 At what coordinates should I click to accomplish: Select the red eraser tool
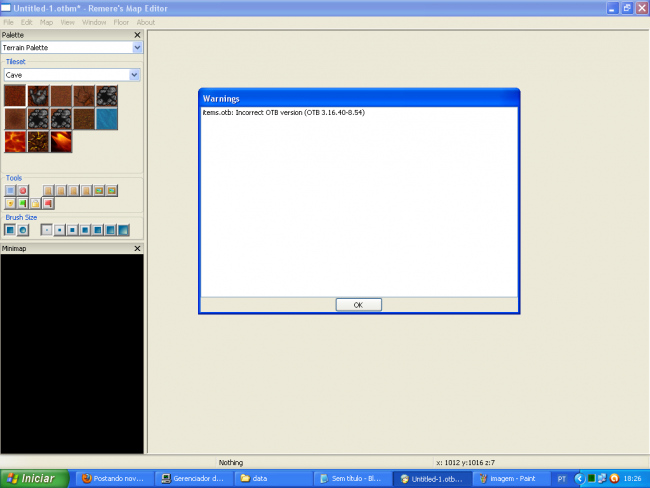23,190
